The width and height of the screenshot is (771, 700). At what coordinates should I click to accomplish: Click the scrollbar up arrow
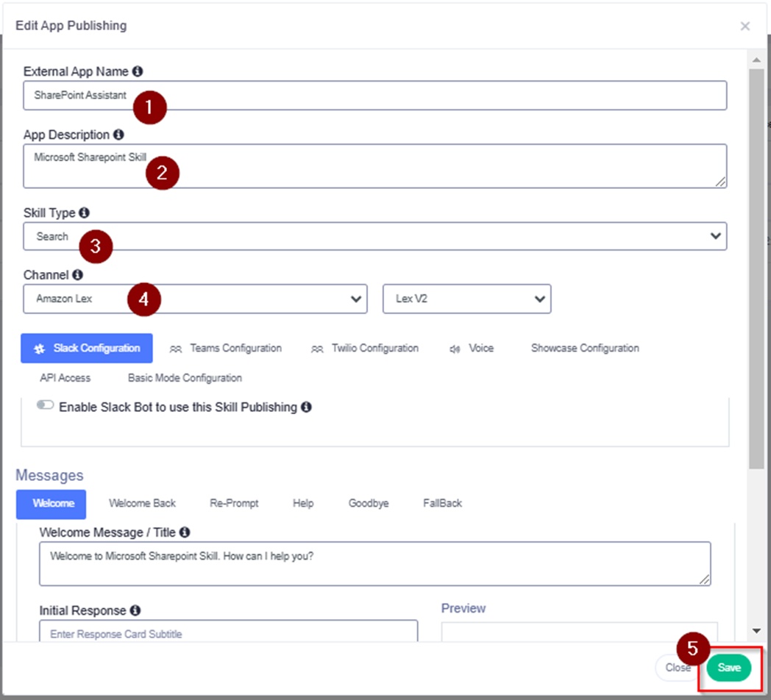tap(756, 60)
